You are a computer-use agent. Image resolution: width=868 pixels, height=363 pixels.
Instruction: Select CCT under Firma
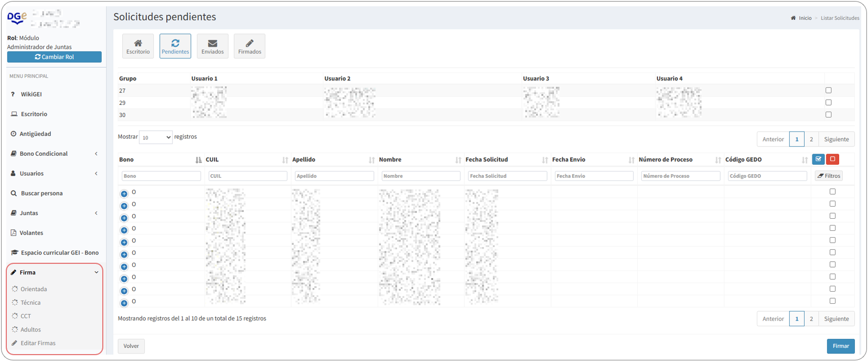click(26, 316)
